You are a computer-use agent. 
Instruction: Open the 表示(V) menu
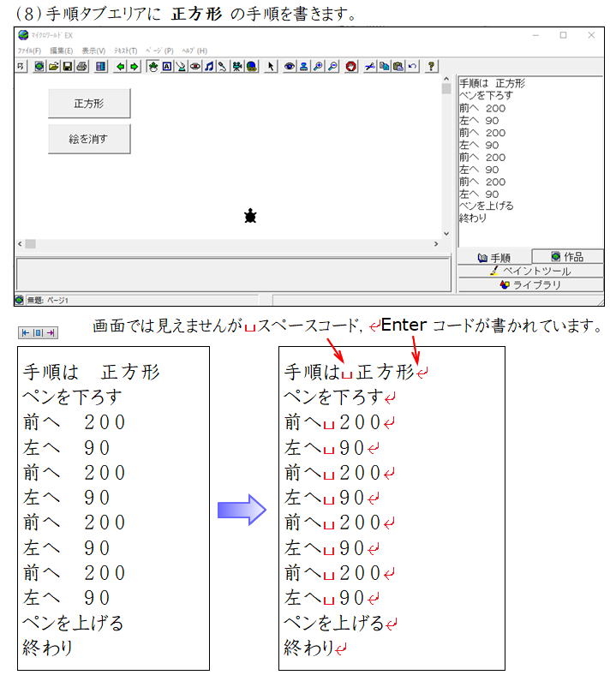click(93, 51)
